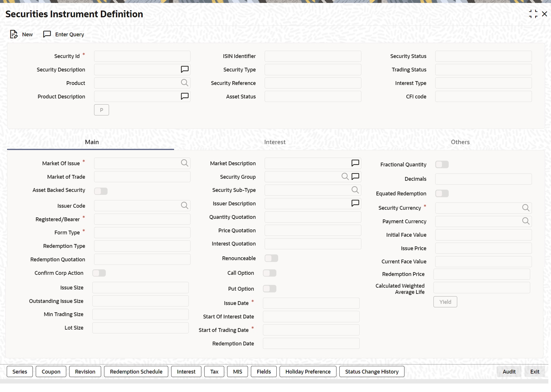Viewport: 551px width, 392px height.
Task: Collapse the window using the minimize-screen icon
Action: tap(533, 14)
